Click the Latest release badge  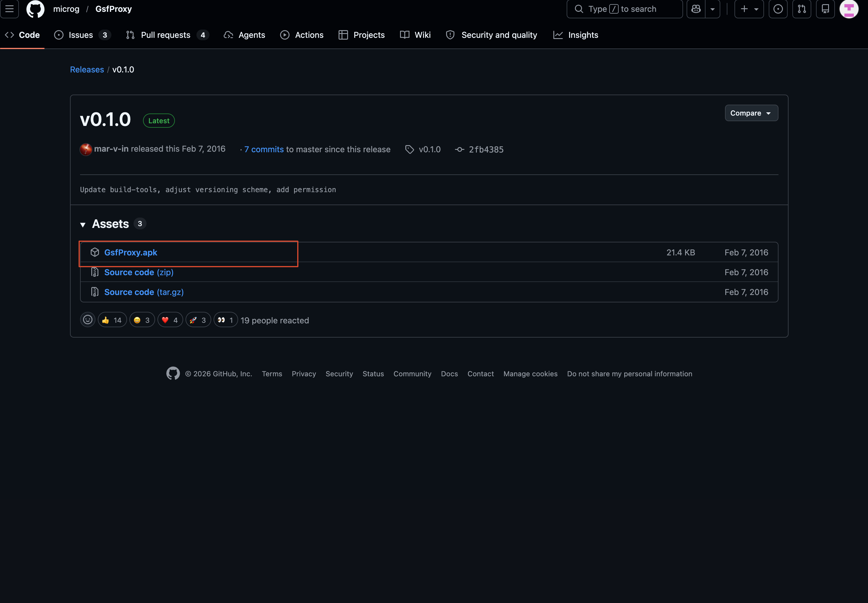tap(159, 121)
